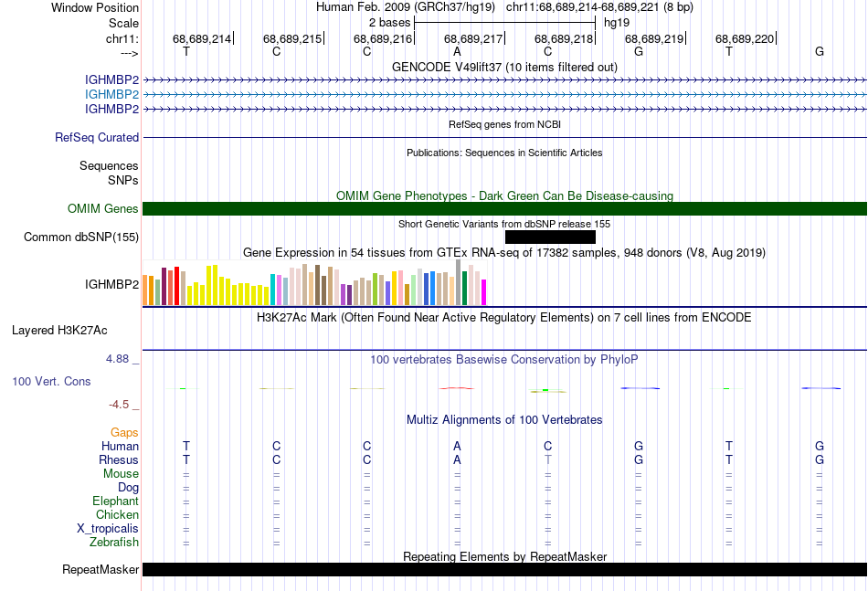The image size is (868, 591).
Task: Click the OMIM Genes track label
Action: (x=103, y=208)
